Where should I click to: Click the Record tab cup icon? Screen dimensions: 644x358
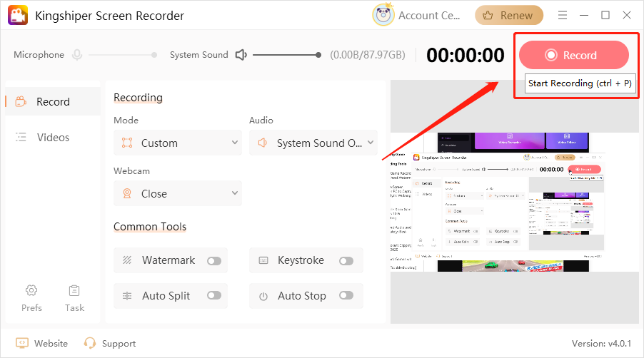(x=21, y=101)
